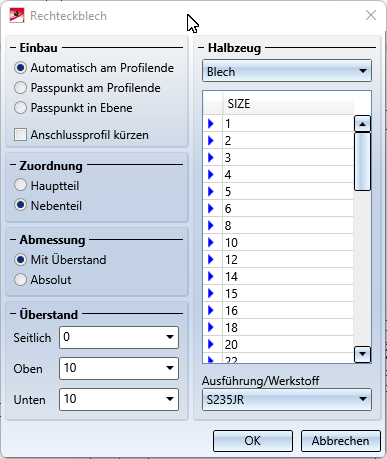This screenshot has height=459, width=387.
Task: Click the blue arrow beside size 5
Action: click(211, 191)
